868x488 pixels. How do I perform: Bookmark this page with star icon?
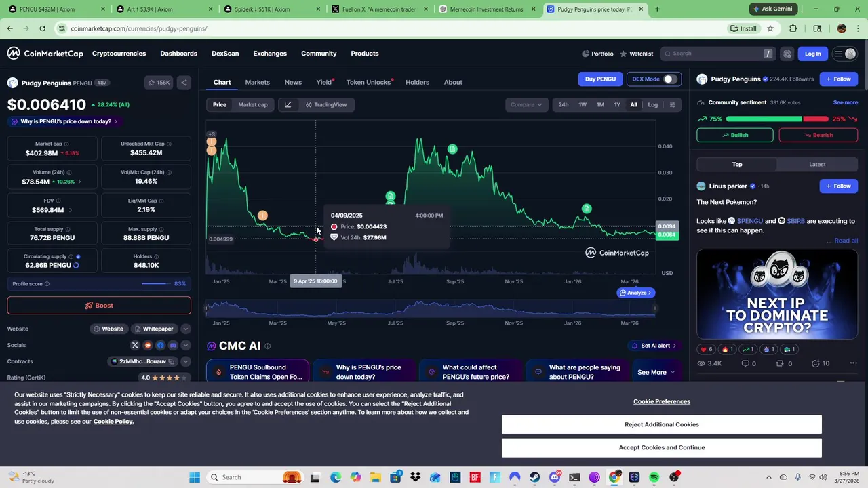[770, 28]
